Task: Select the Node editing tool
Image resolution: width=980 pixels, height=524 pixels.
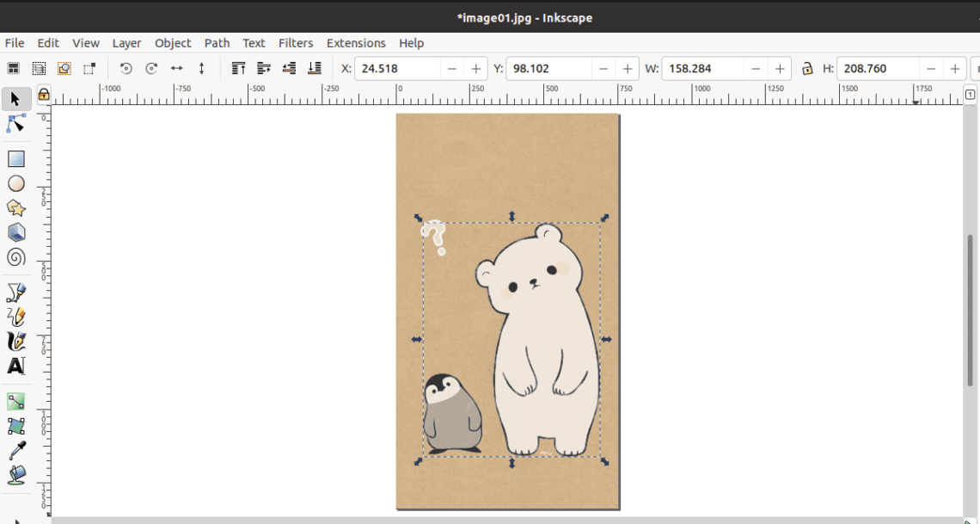Action: 15,123
